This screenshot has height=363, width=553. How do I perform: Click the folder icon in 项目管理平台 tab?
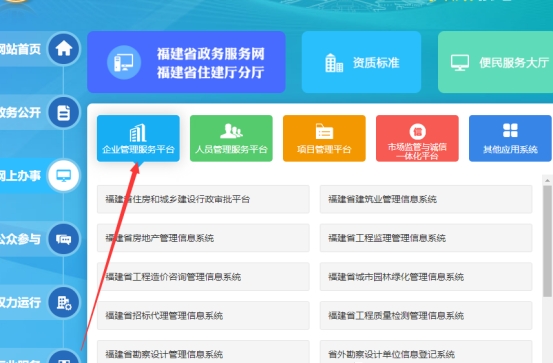click(324, 132)
